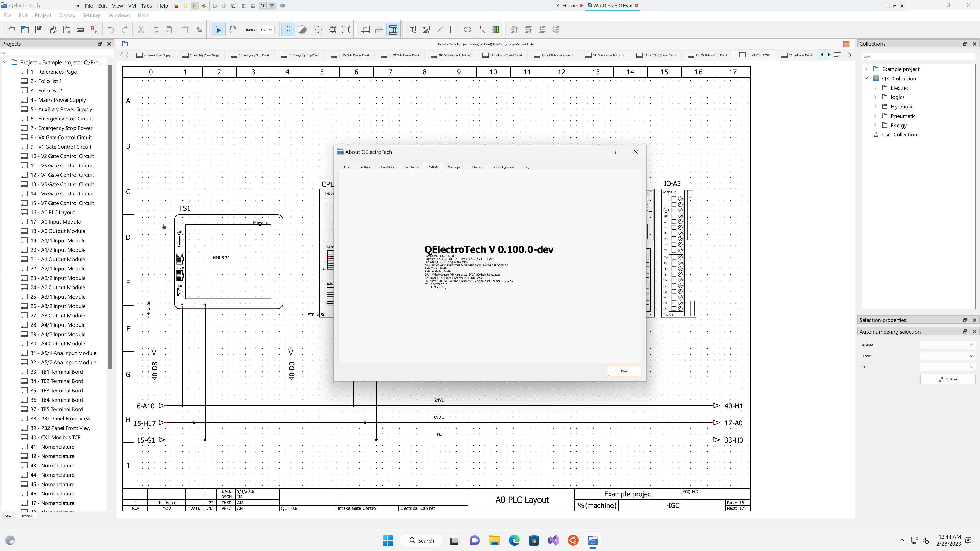
Task: Select 40 - CX1 Modbus TCP folio
Action: 56,437
